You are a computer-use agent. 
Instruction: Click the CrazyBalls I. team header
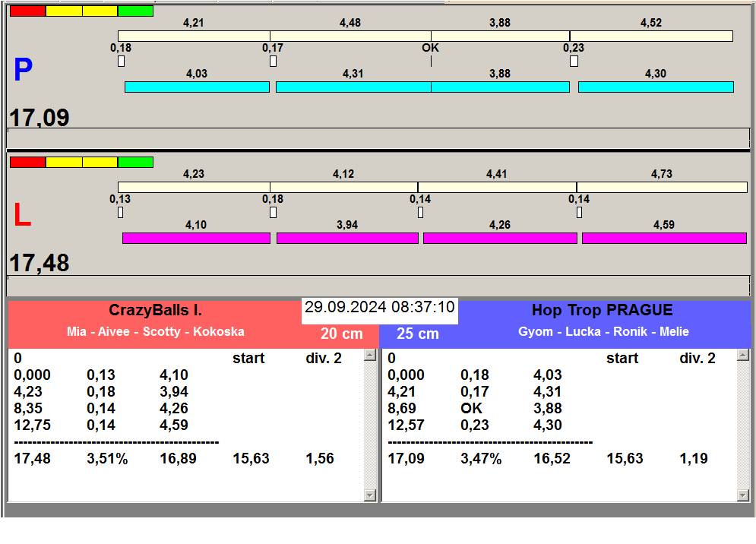[x=155, y=311]
